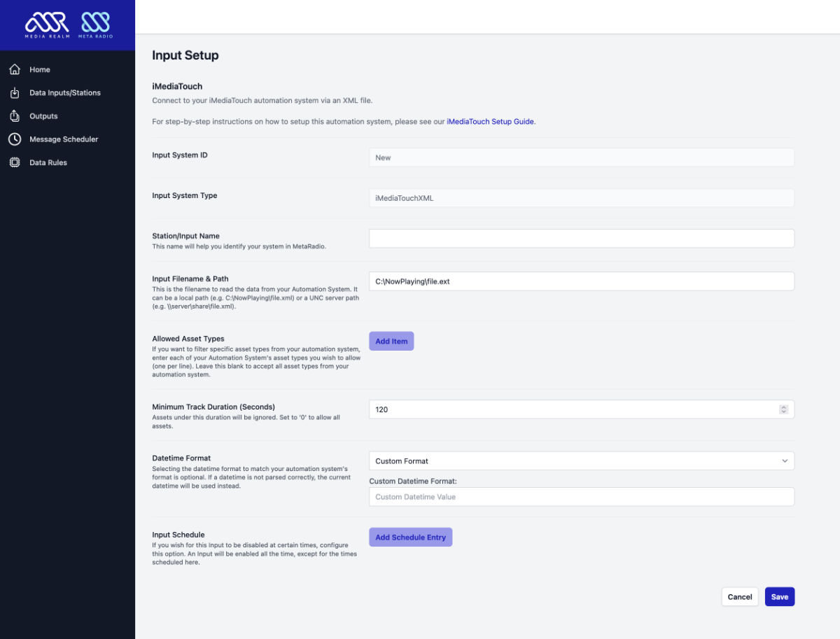Screen dimensions: 840x639
Task: Click Add Schedule Entry
Action: [x=410, y=537]
